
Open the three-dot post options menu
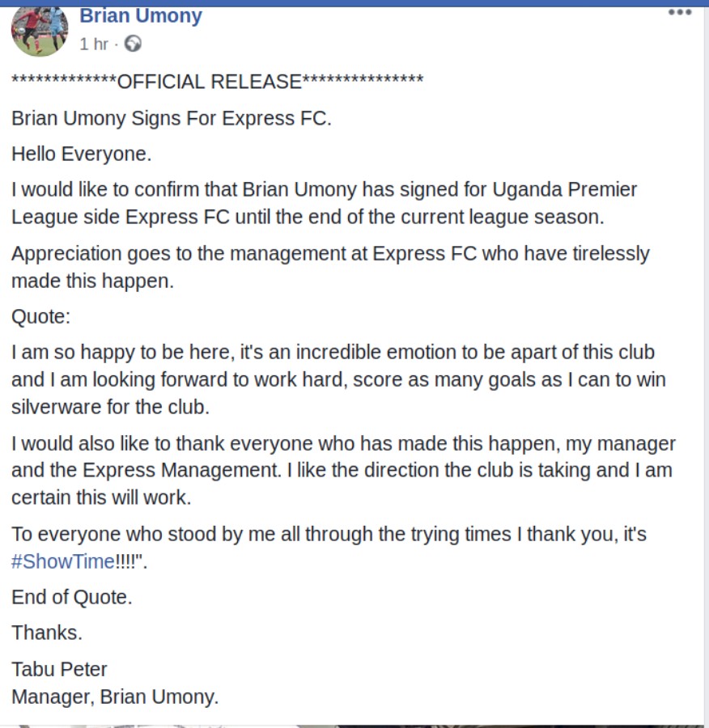[680, 12]
